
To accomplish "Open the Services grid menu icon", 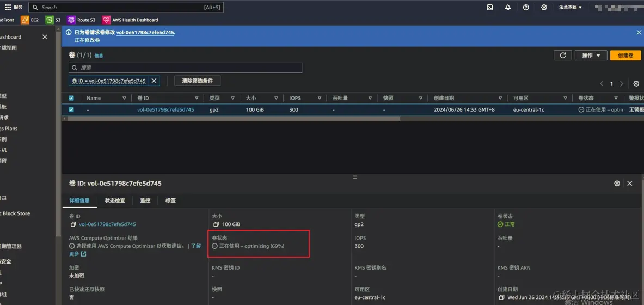I will [x=8, y=8].
